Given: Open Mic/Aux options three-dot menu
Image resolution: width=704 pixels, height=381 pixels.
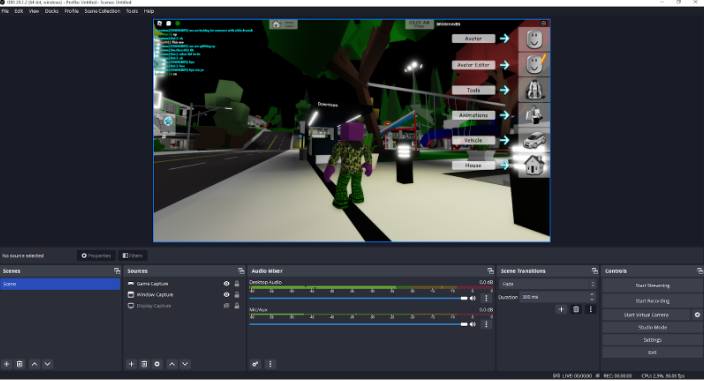Looking at the screenshot, I should [x=486, y=324].
